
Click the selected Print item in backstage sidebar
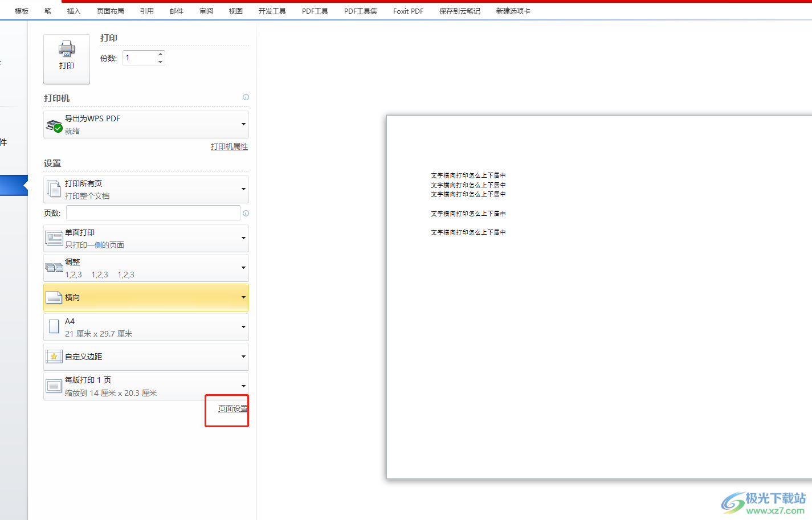(14, 185)
